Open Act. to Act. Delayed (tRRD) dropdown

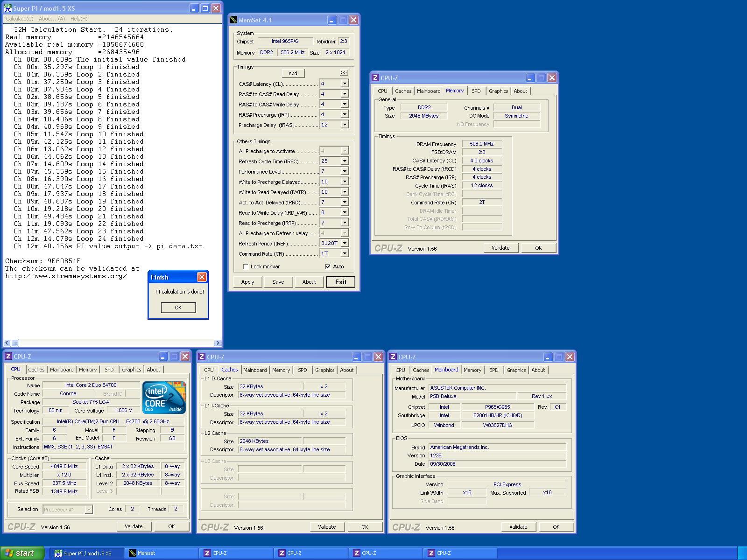[x=345, y=203]
